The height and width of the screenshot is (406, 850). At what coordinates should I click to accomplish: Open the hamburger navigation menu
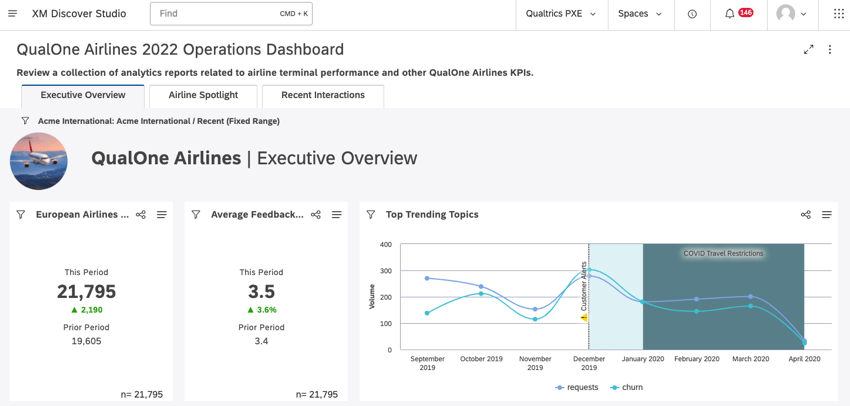(x=12, y=14)
